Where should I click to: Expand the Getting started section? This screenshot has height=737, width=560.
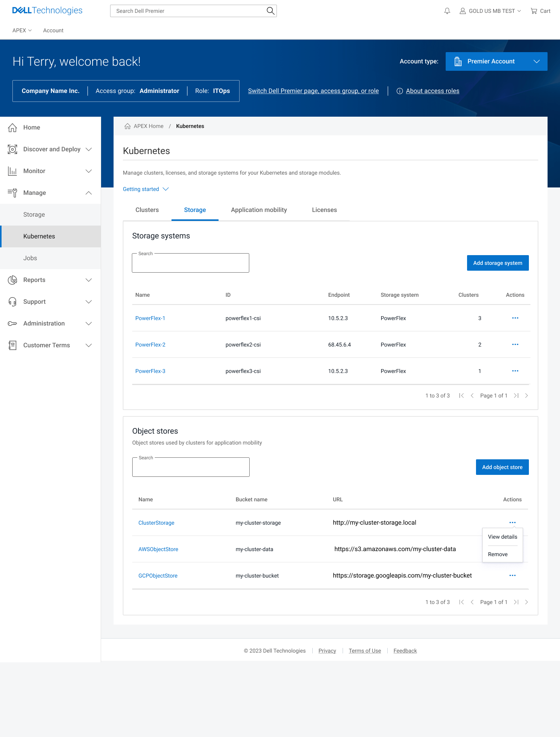[x=146, y=189]
